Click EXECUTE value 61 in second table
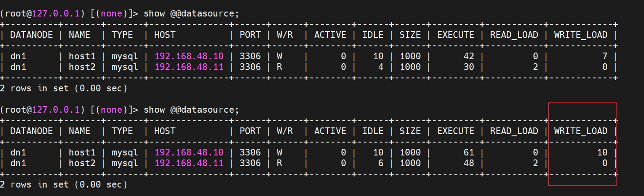The width and height of the screenshot is (644, 196). (468, 152)
